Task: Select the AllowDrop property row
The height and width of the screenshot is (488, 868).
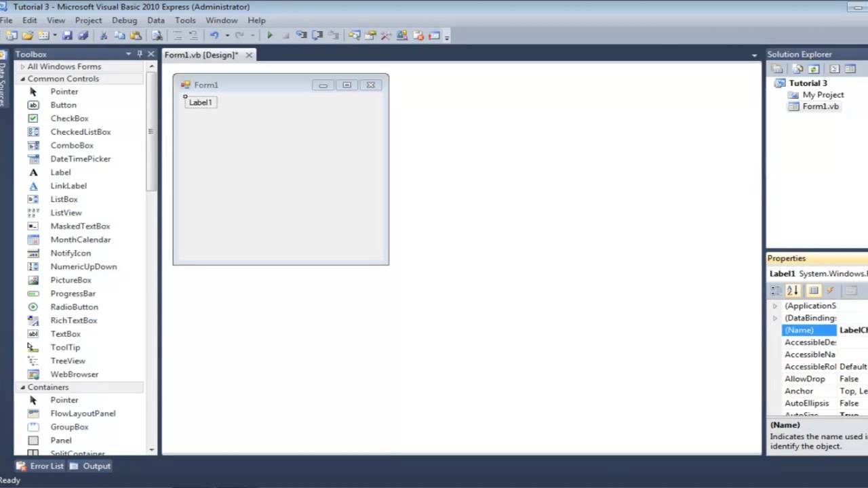Action: pyautogui.click(x=825, y=379)
